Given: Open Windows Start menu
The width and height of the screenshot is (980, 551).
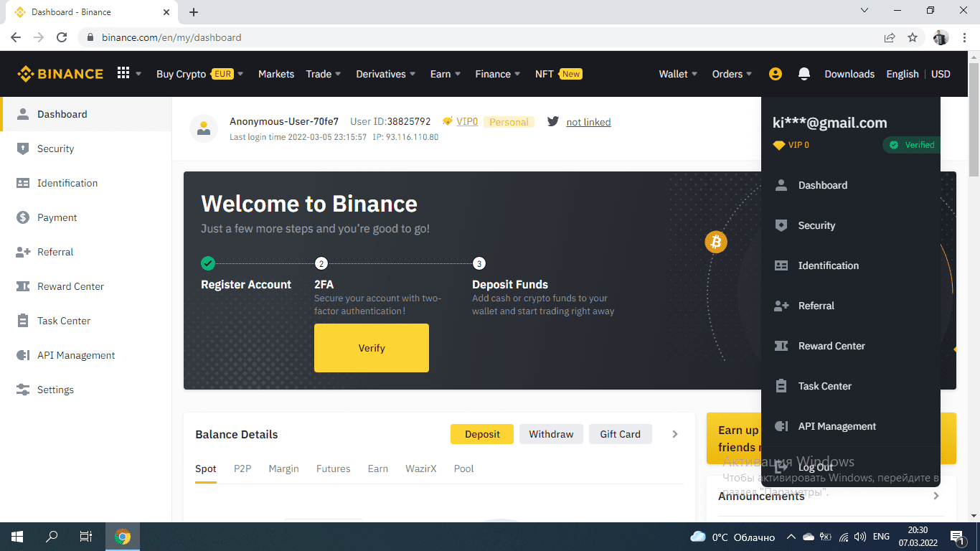Looking at the screenshot, I should tap(17, 537).
